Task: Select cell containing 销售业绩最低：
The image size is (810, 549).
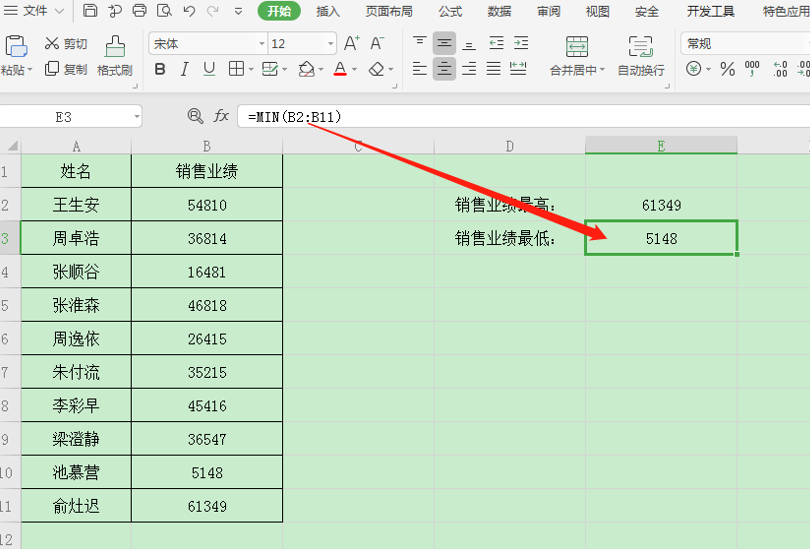Action: pos(509,238)
